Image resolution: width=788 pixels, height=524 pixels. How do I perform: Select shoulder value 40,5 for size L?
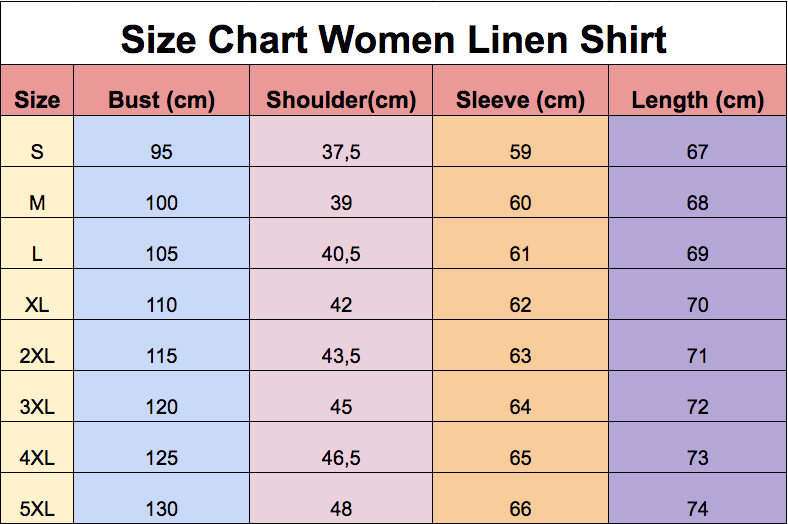[341, 254]
